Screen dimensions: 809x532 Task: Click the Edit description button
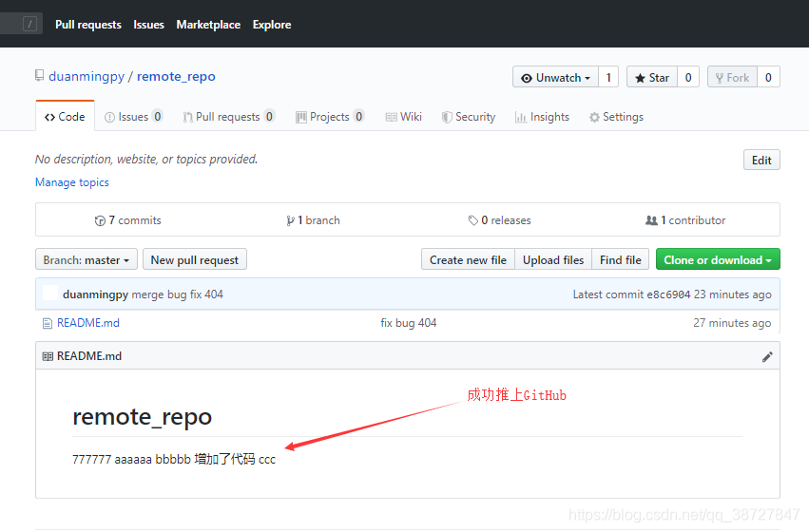761,160
